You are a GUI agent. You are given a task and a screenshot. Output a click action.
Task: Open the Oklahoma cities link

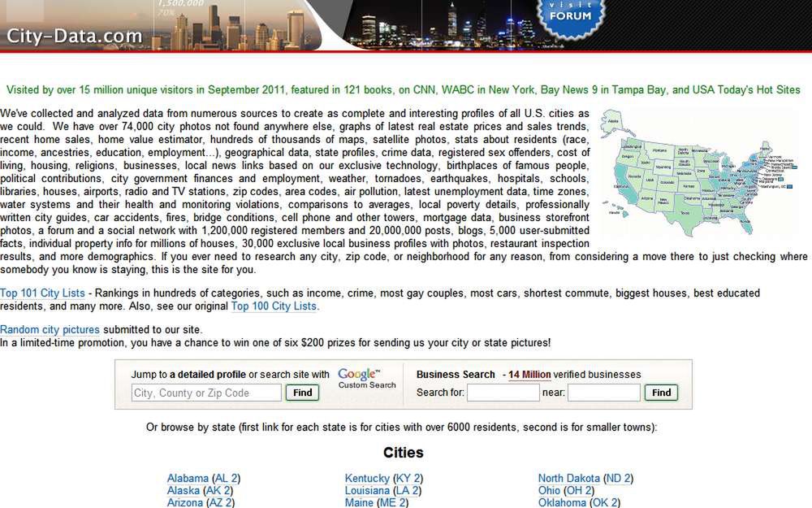(562, 503)
